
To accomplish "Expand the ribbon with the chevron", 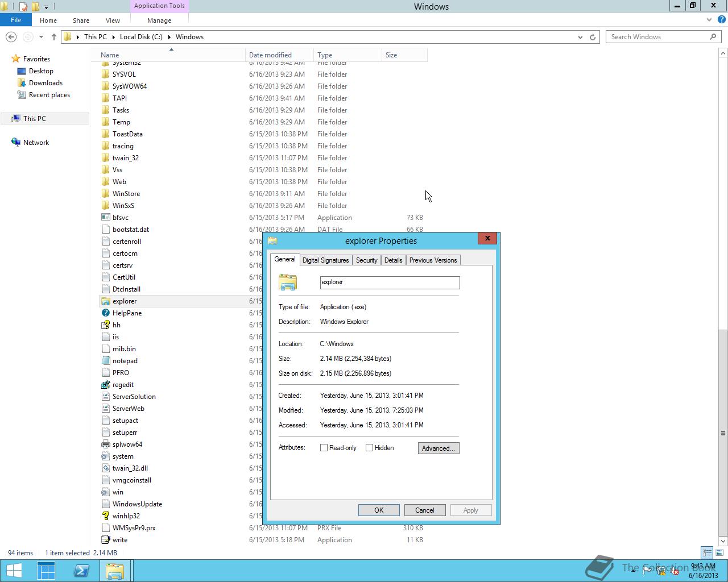I will coord(709,20).
